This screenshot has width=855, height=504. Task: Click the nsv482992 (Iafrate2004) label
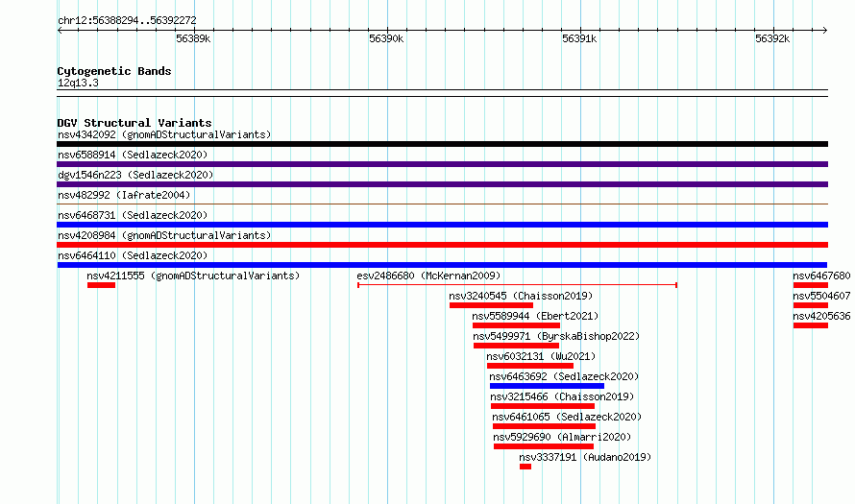pyautogui.click(x=124, y=195)
